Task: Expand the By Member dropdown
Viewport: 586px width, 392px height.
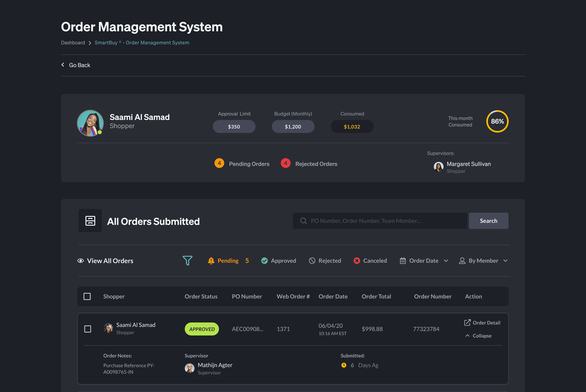Action: [483, 261]
